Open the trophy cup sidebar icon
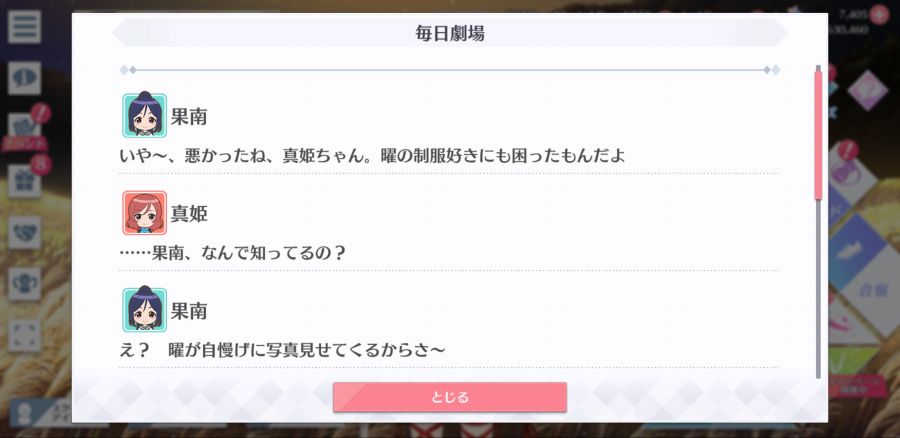 (24, 284)
